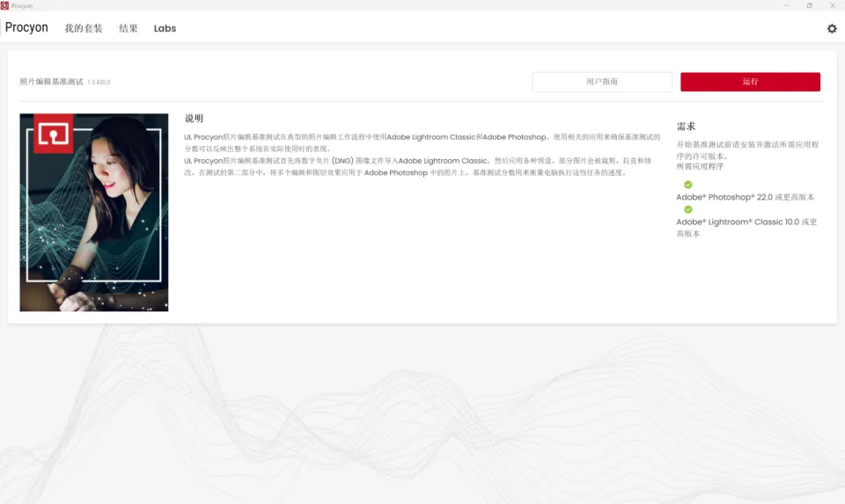
Task: Click the red 运行 button
Action: (750, 82)
